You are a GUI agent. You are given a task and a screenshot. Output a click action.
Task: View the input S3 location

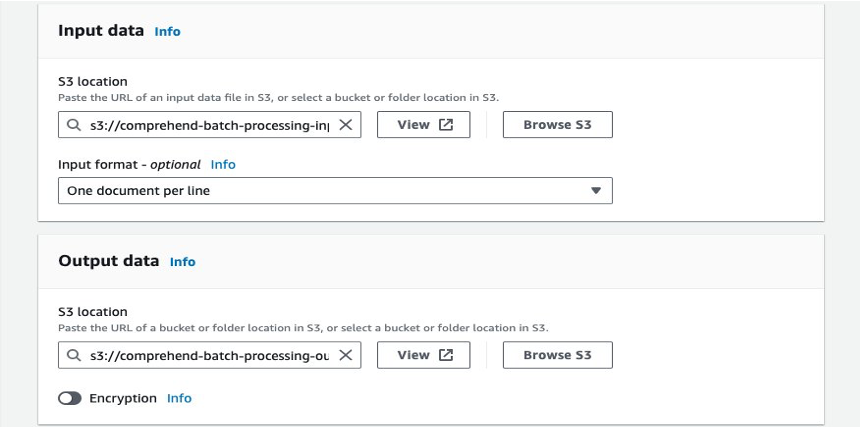click(x=423, y=125)
